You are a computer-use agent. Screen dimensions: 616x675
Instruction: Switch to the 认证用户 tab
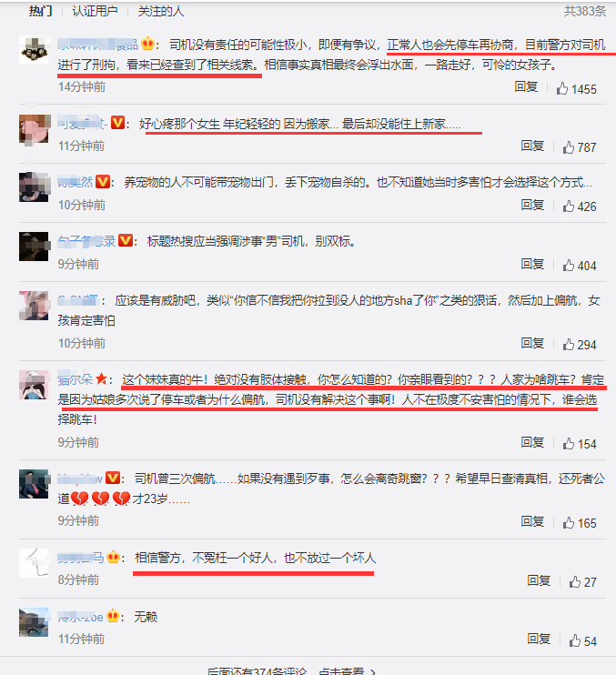click(x=95, y=11)
